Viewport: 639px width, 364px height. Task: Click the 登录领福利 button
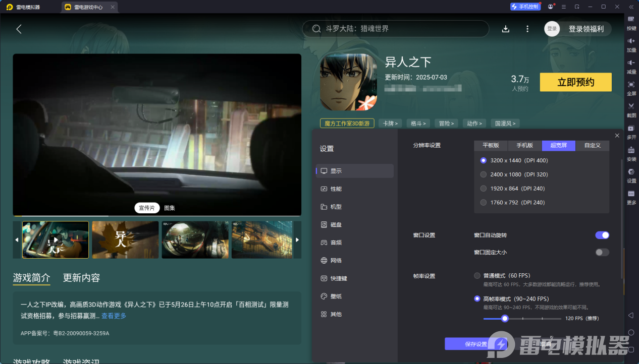pos(586,29)
